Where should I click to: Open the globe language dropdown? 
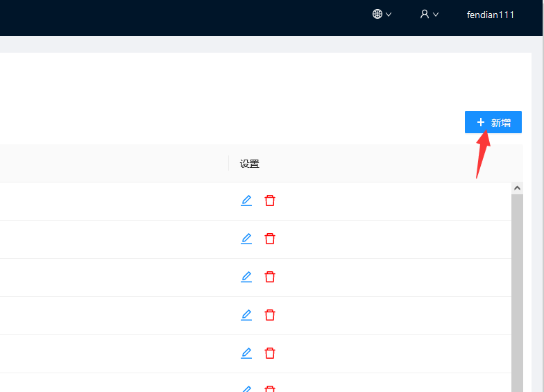tap(382, 14)
